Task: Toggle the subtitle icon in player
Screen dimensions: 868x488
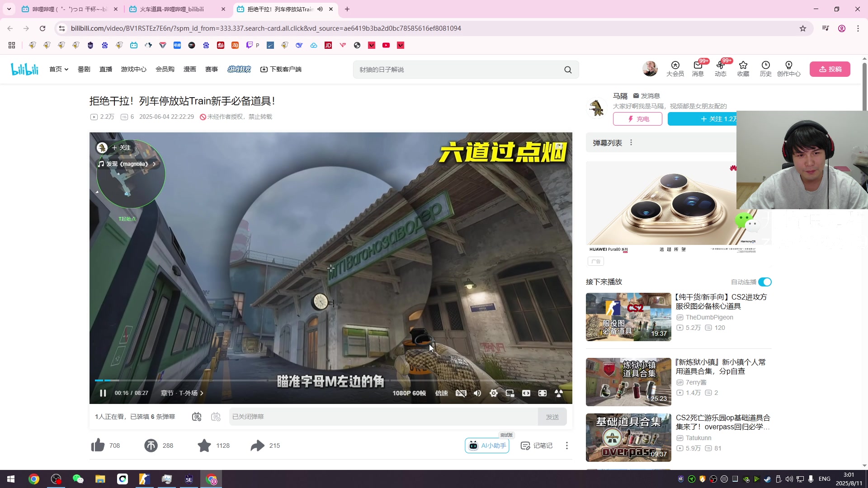Action: click(x=461, y=393)
